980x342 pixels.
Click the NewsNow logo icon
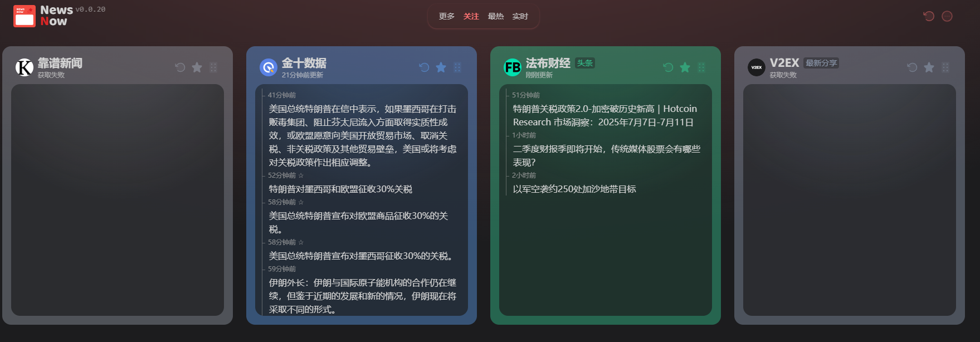click(25, 16)
